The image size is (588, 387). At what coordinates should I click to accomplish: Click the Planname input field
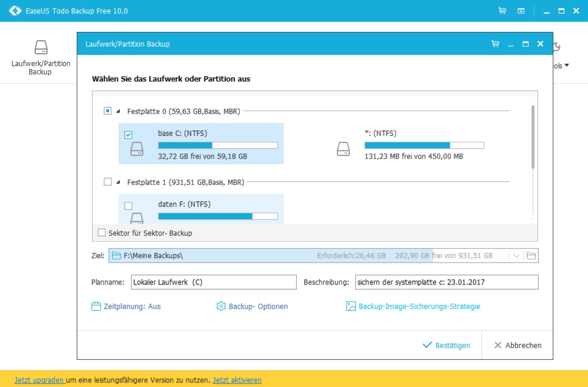[x=214, y=282]
